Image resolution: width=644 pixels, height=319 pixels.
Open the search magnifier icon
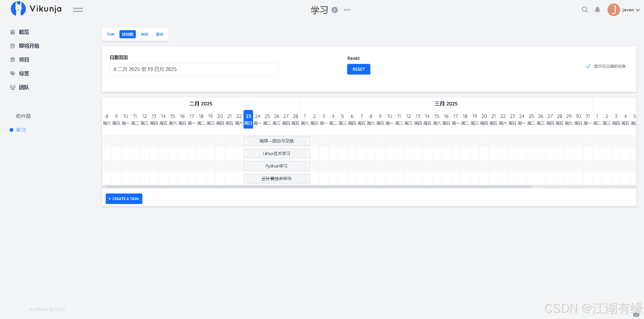(585, 10)
